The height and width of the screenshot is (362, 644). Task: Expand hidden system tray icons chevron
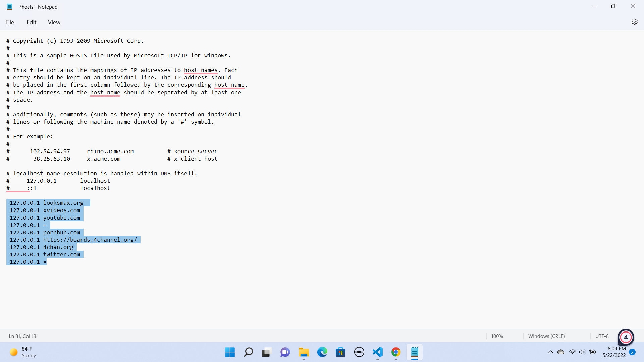550,352
